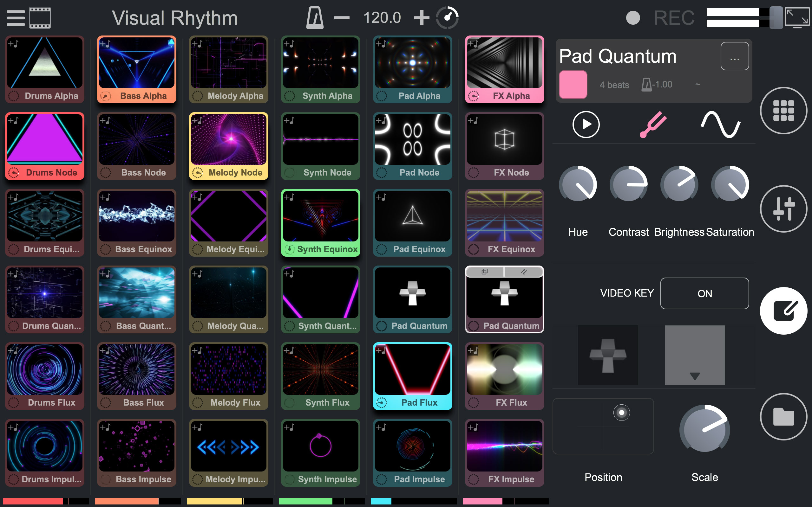Click the tap tempo dial icon
812x507 pixels.
tap(447, 18)
